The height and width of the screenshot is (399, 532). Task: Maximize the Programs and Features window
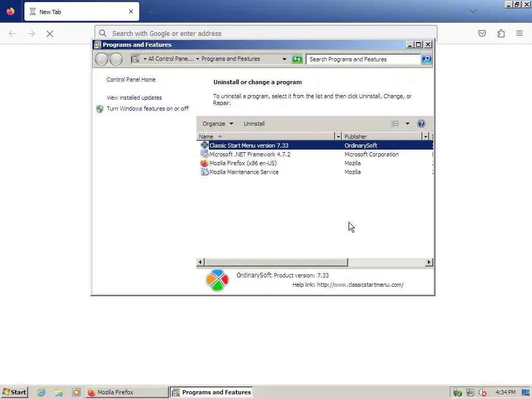419,45
